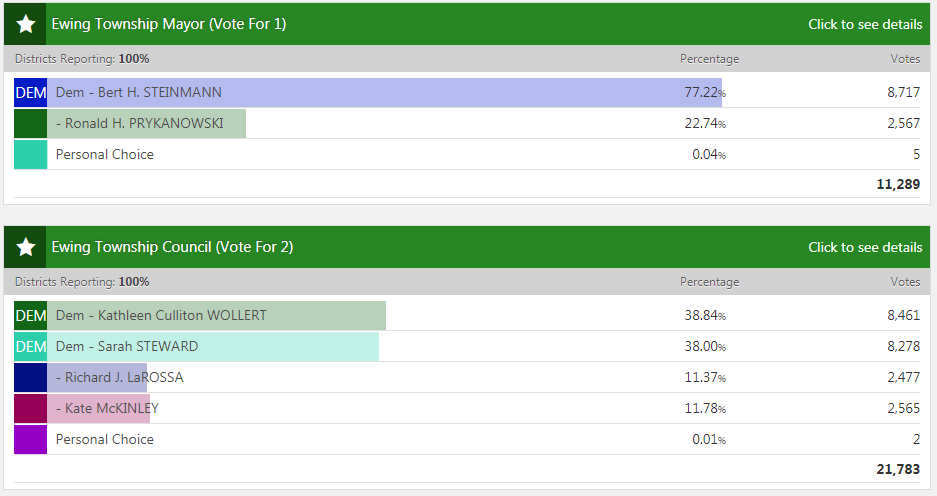Viewport: 937px width, 496px height.
Task: Click the navy swatch beside Richard J. LaRossa
Action: coord(30,378)
